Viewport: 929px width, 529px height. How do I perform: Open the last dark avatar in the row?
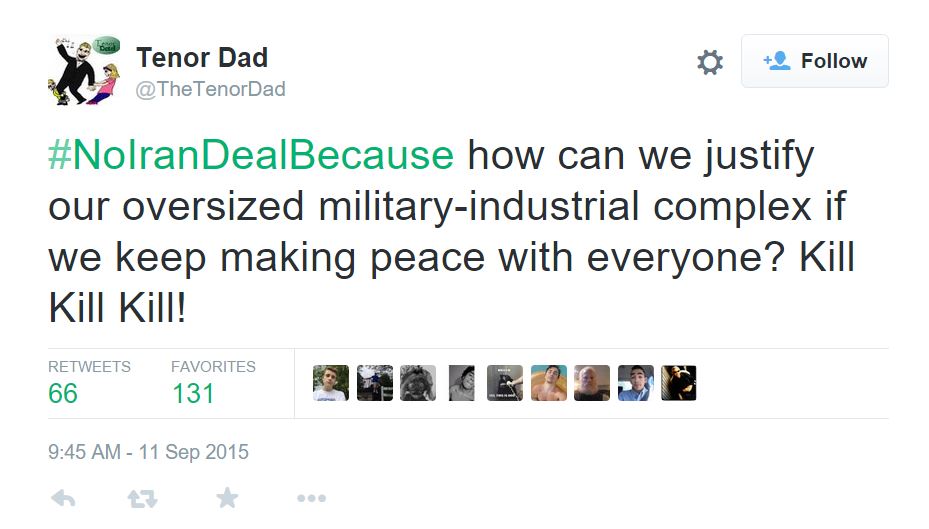[679, 383]
